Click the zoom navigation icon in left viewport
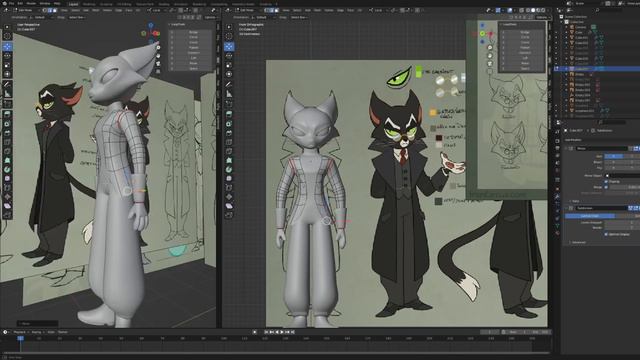Image resolution: width=640 pixels, height=360 pixels. pyautogui.click(x=158, y=48)
